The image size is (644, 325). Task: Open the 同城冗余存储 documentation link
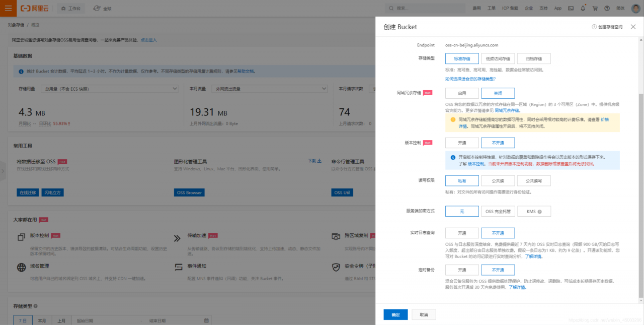507,110
